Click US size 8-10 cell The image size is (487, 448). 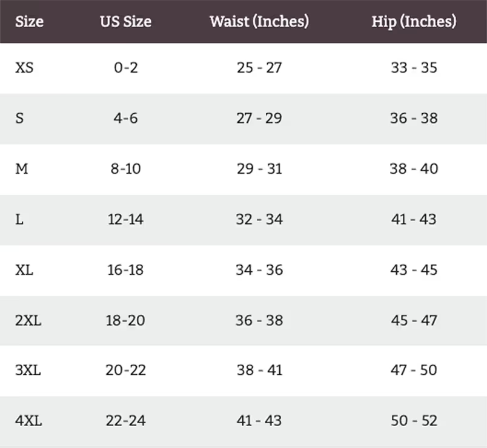(x=125, y=168)
